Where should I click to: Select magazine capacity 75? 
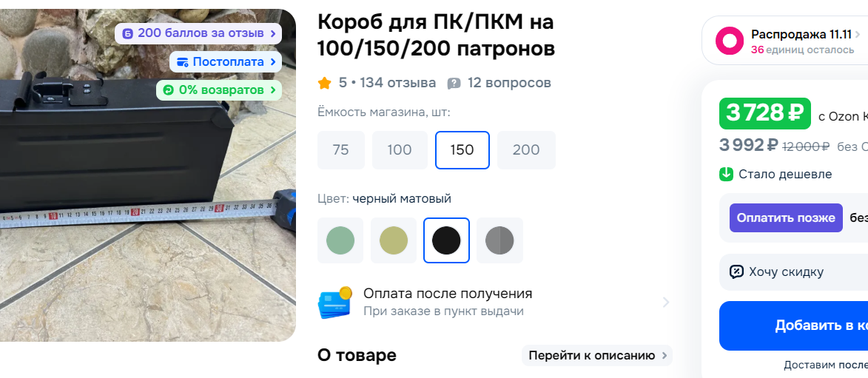[x=341, y=150]
